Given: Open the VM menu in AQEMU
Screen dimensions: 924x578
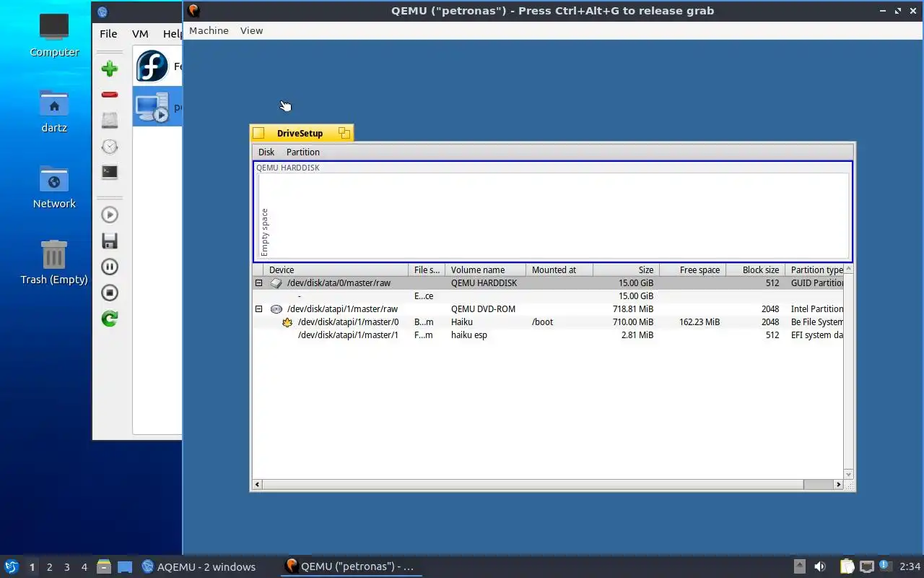Looking at the screenshot, I should point(140,34).
